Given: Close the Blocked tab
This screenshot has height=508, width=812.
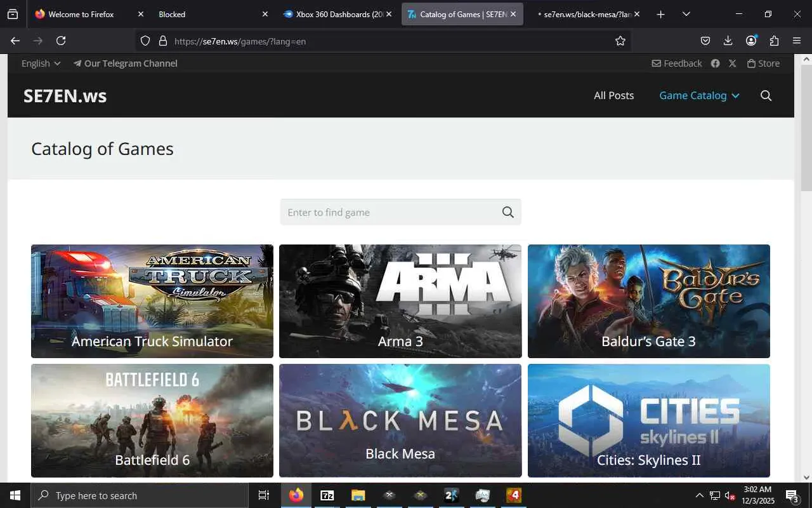Looking at the screenshot, I should [x=265, y=14].
